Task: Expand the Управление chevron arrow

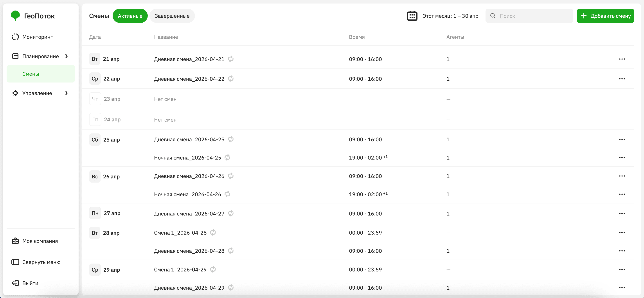Action: coord(67,93)
